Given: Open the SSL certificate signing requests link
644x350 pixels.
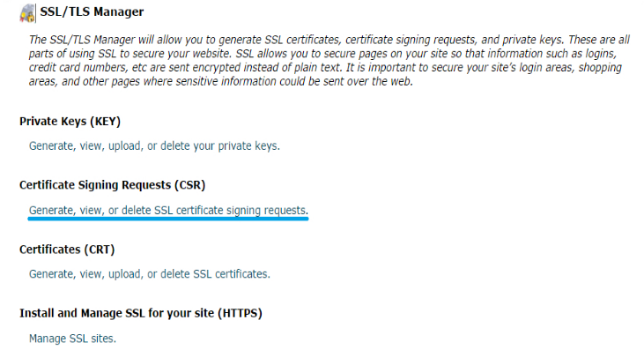Looking at the screenshot, I should (168, 211).
